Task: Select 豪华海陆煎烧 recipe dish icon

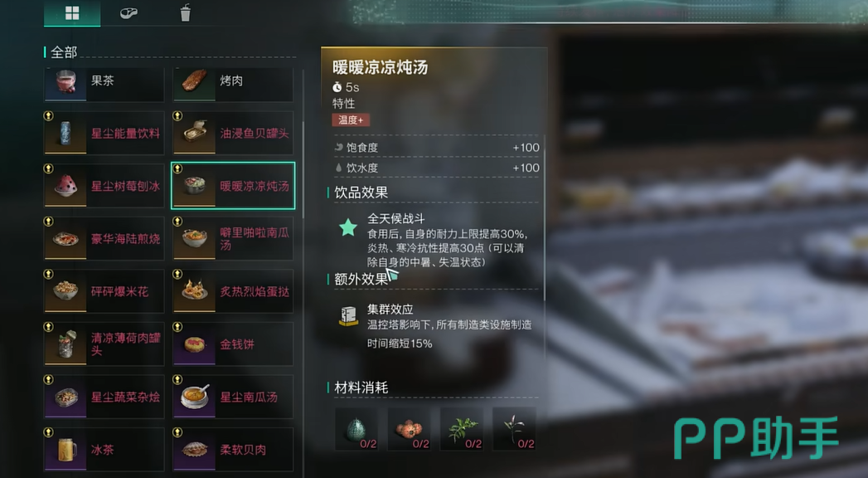Action: pyautogui.click(x=65, y=239)
